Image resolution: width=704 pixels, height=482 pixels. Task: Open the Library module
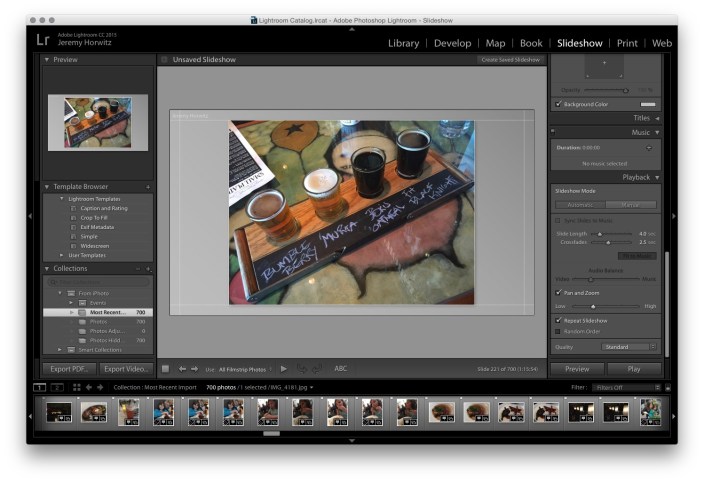(403, 43)
